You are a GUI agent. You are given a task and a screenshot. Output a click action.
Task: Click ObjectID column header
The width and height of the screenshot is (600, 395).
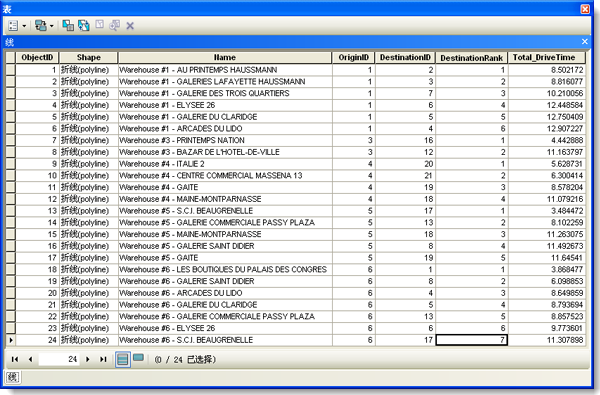click(x=37, y=57)
